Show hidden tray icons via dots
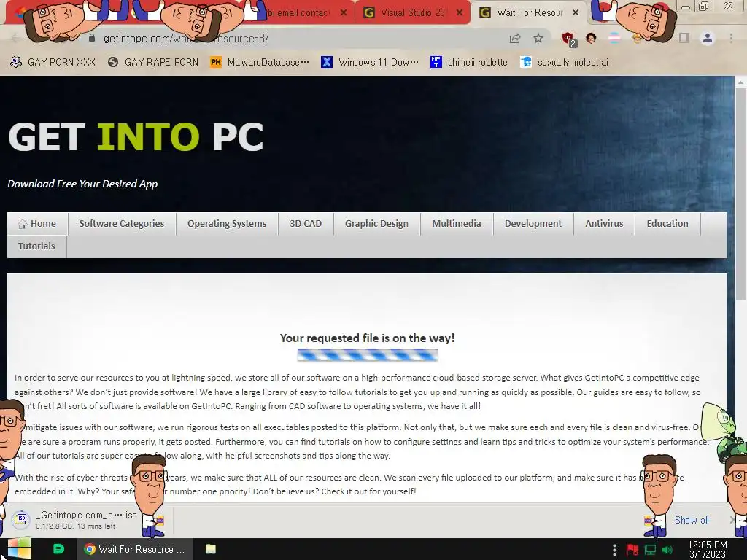Screen dimensions: 747x560 (x=614, y=550)
